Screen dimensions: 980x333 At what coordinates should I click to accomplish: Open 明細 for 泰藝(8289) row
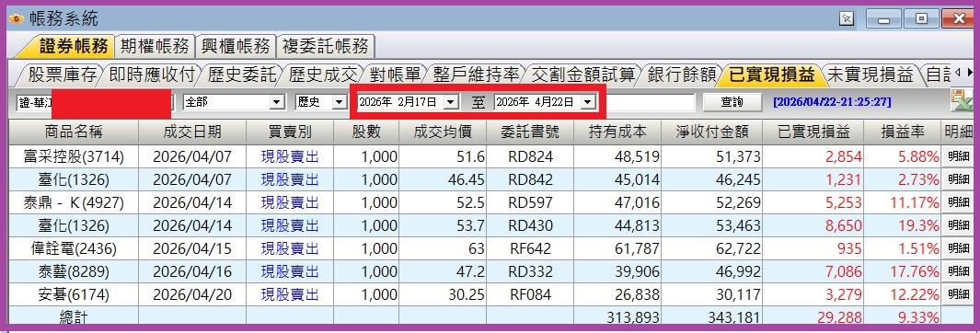coord(958,271)
